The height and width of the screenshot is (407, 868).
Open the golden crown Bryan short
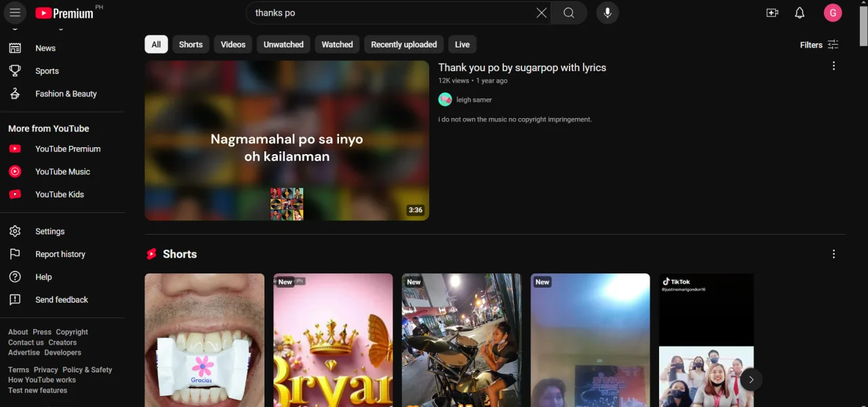pos(333,340)
